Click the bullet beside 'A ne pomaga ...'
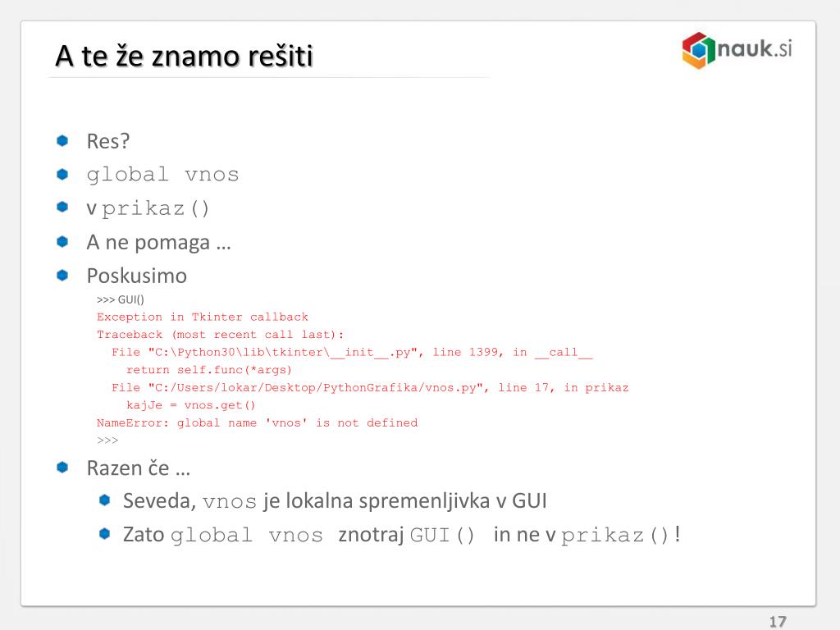The width and height of the screenshot is (840, 630). [62, 242]
